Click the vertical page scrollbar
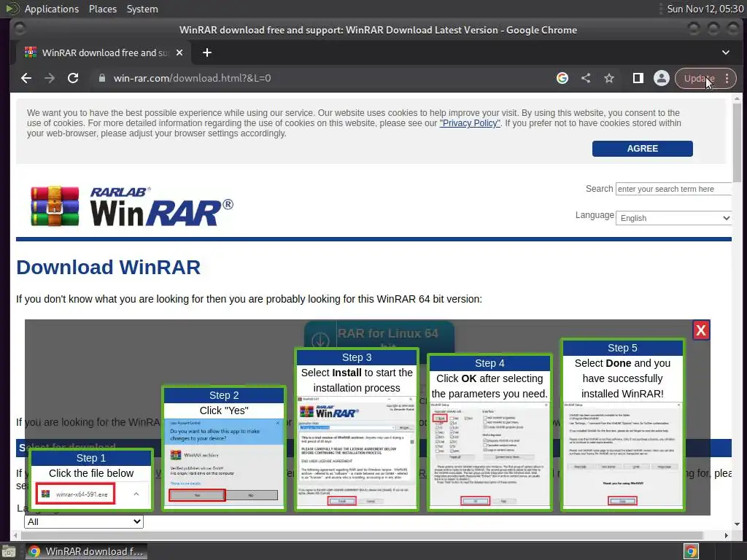This screenshot has width=747, height=560. pyautogui.click(x=737, y=143)
